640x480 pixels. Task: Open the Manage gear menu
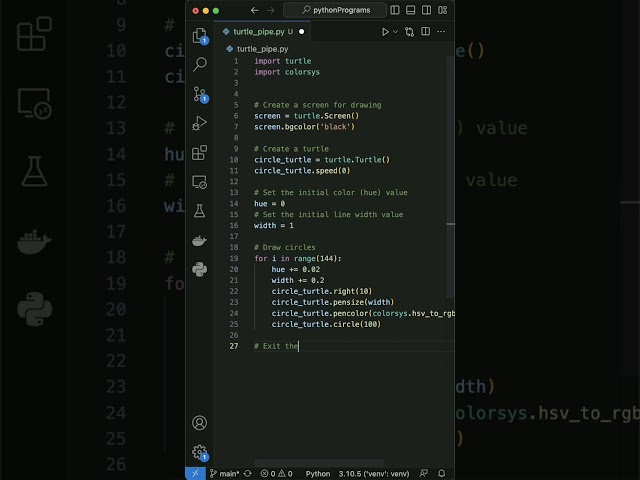200,452
